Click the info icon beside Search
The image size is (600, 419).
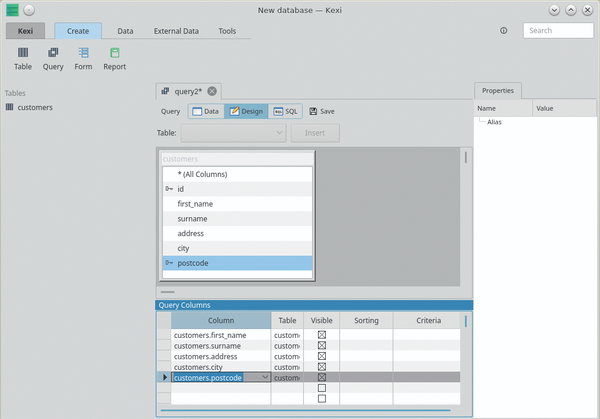pos(504,31)
